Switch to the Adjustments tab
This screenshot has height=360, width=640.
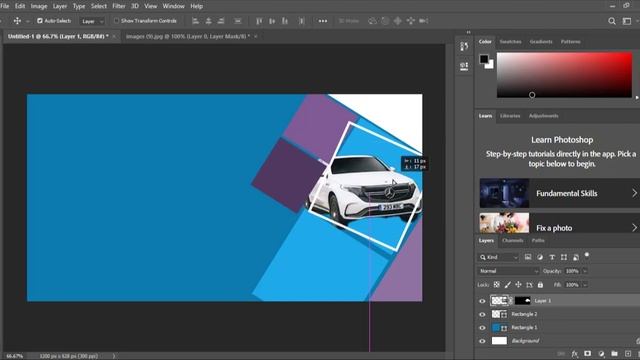click(544, 116)
